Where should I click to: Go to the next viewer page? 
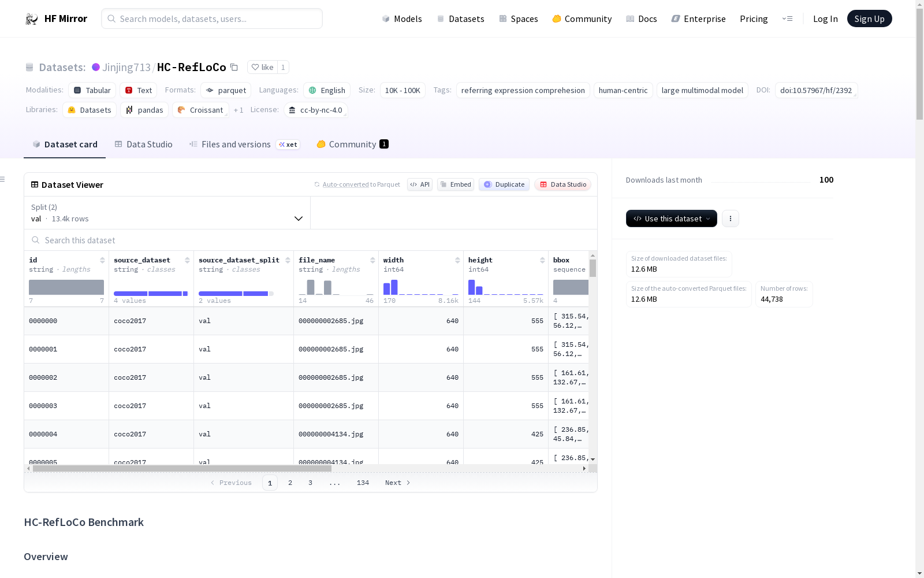pyautogui.click(x=398, y=483)
